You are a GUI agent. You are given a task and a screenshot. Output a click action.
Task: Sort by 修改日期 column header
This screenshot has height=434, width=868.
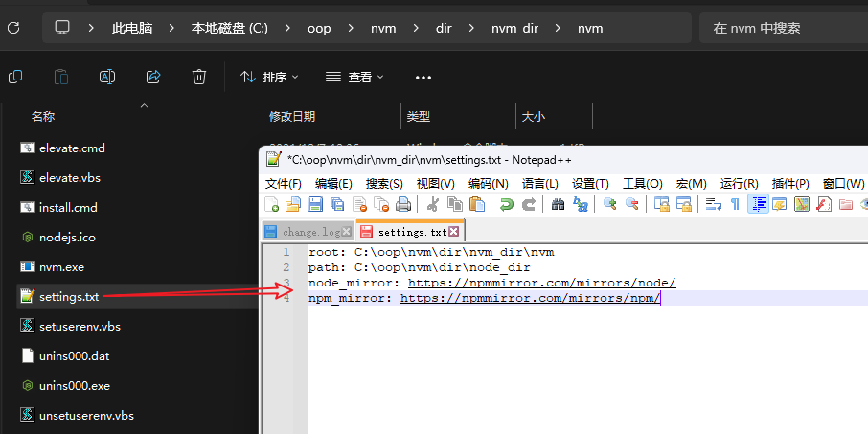coord(292,116)
